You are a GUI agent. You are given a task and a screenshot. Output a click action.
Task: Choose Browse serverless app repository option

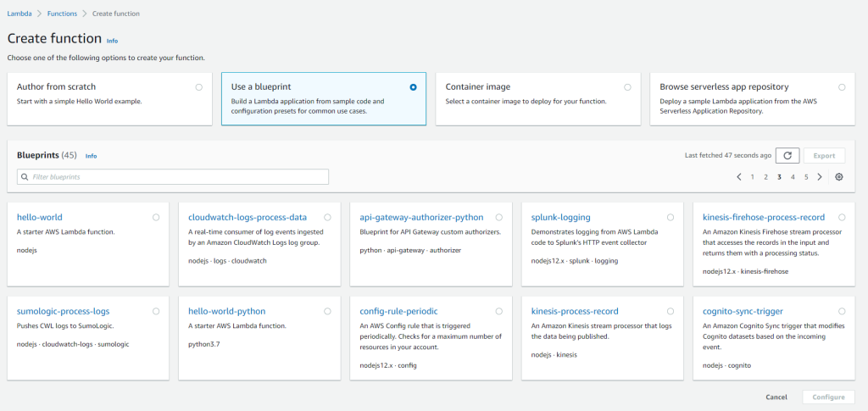[x=842, y=86]
